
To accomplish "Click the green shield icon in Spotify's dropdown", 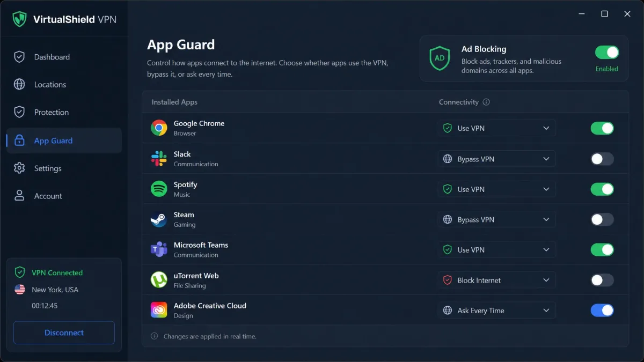I will [x=447, y=189].
